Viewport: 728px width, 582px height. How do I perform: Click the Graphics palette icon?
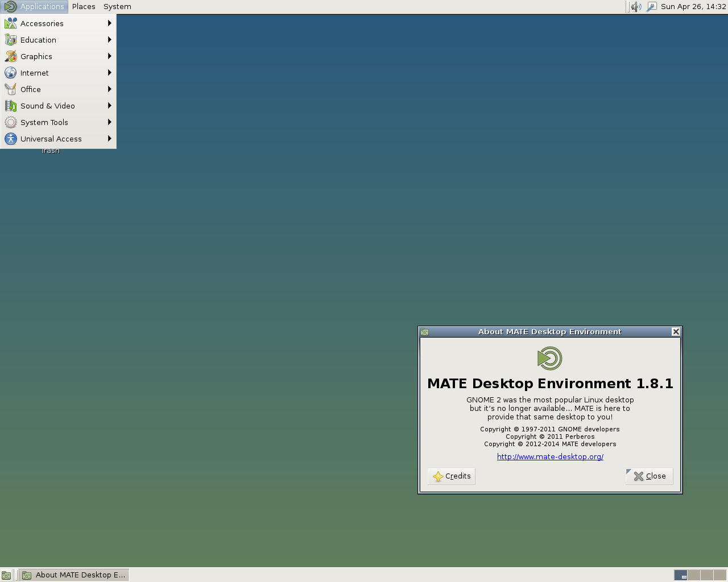11,56
